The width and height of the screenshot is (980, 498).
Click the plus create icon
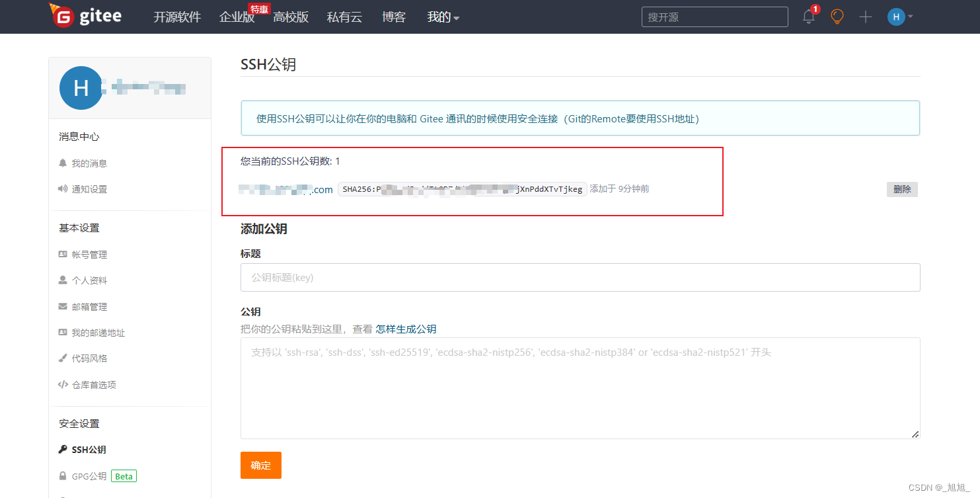(x=866, y=17)
